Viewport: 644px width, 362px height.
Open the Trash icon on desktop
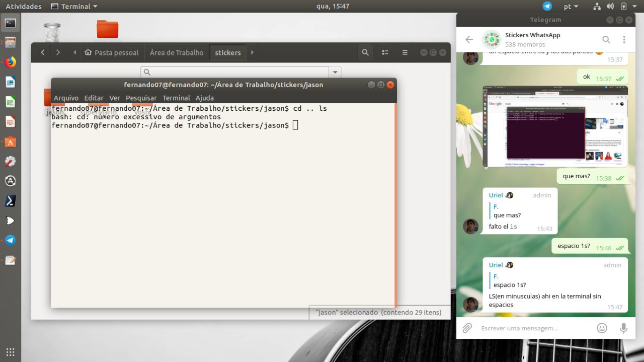(52, 32)
